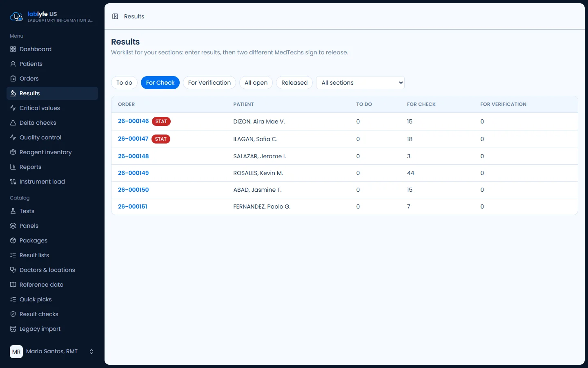The height and width of the screenshot is (368, 588).
Task: Go to Patients in the sidebar
Action: pyautogui.click(x=52, y=64)
